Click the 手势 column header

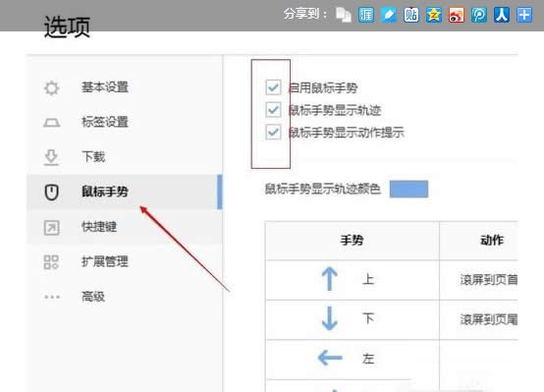point(352,241)
